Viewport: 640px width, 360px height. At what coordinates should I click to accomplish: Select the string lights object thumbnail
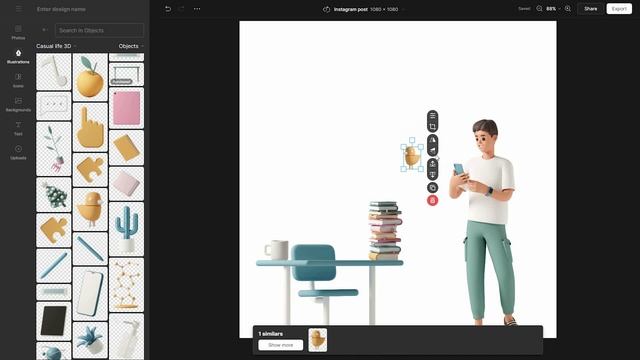pos(127,284)
